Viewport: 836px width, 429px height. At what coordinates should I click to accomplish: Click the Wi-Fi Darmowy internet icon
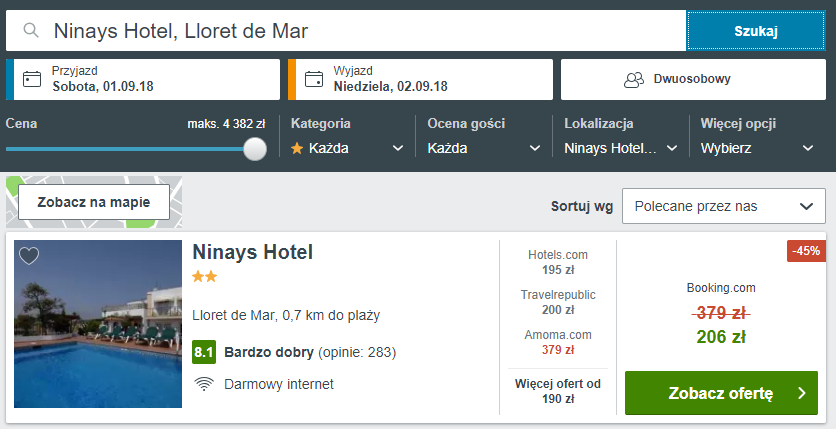(x=204, y=384)
